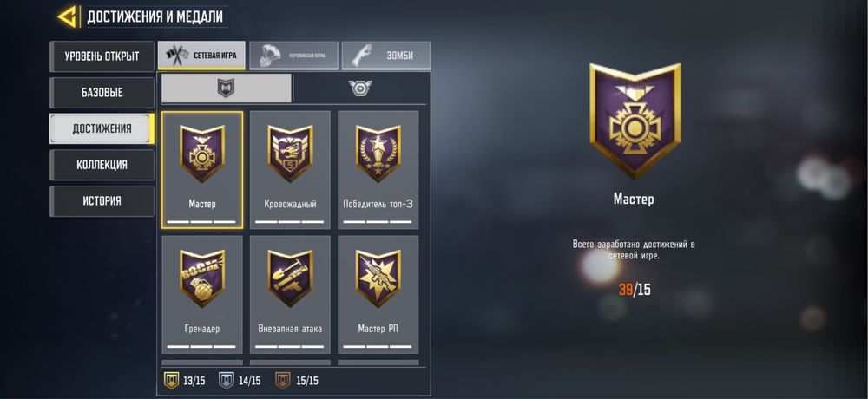
Task: Select the Мастер РП rifle badge
Action: [x=378, y=294]
